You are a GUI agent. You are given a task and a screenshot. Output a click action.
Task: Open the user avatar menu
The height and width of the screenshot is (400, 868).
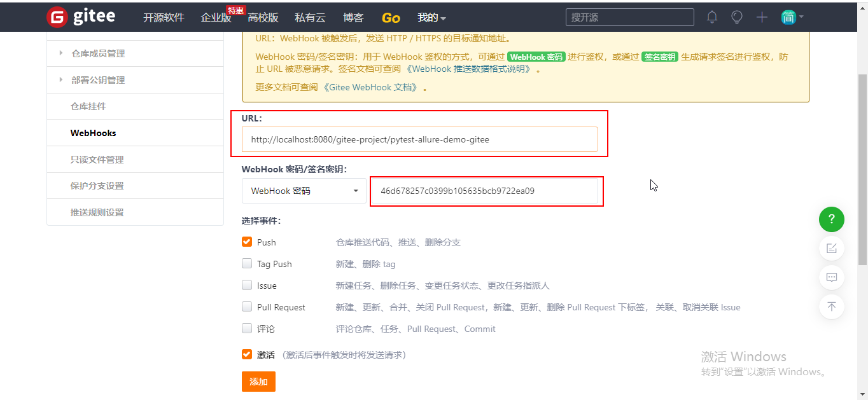click(792, 17)
